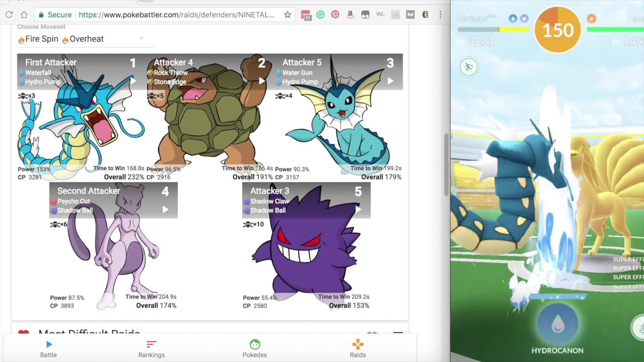The image size is (644, 362).
Task: Tap the orange fire-type icon of the opponent
Action: [x=591, y=19]
